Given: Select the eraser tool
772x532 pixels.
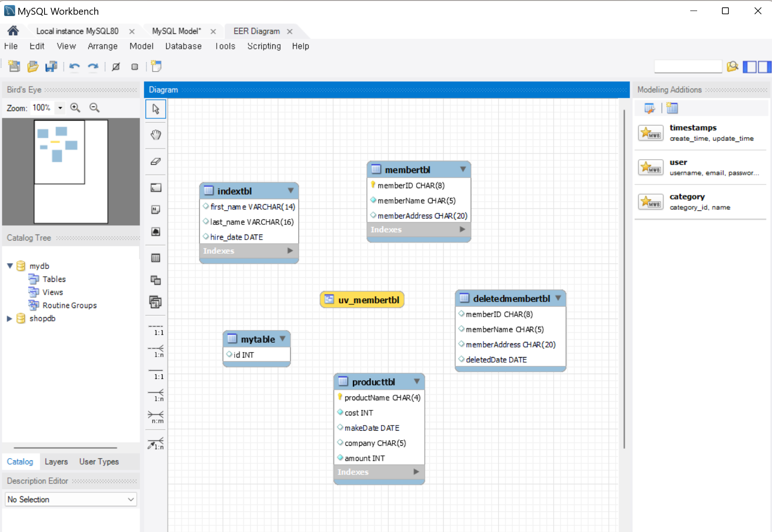Looking at the screenshot, I should coord(156,161).
